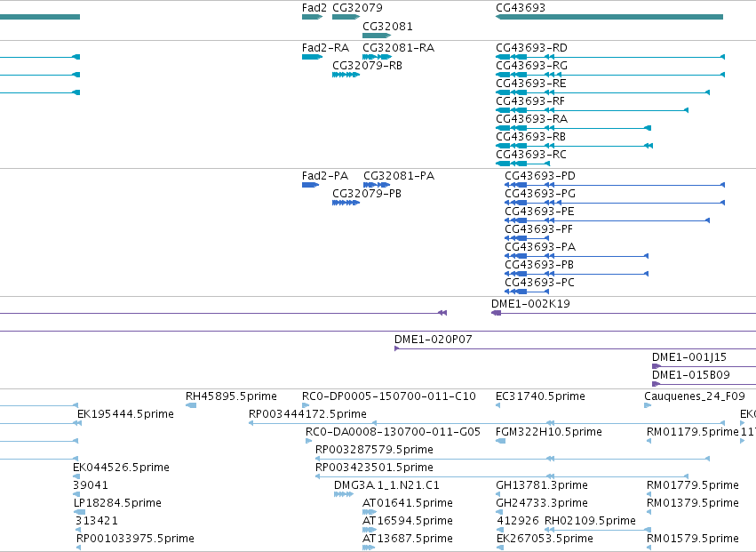
Task: Click the CG43693-RE transcript label
Action: (x=531, y=84)
